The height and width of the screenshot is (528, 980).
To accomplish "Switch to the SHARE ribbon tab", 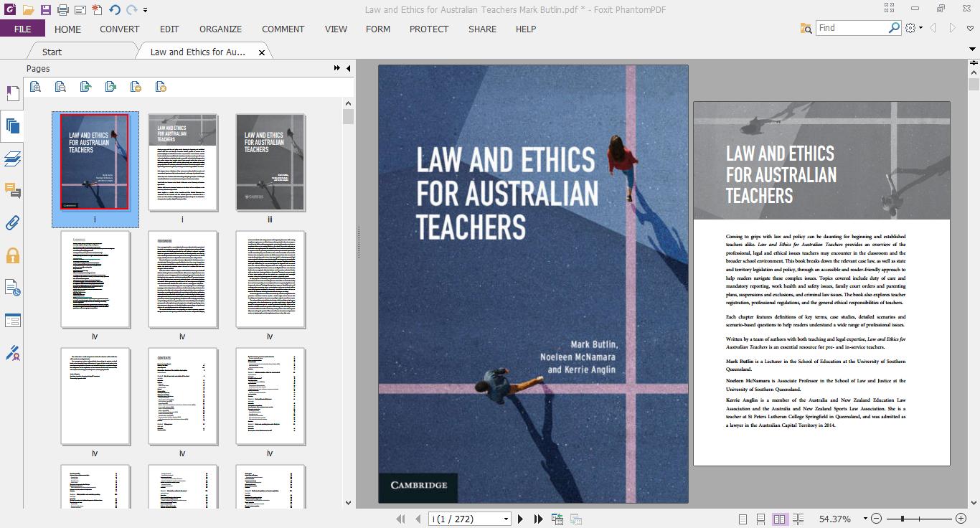I will coord(482,29).
